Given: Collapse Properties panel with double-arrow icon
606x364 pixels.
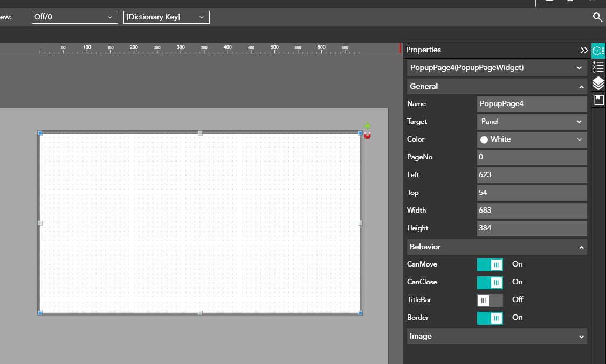Looking at the screenshot, I should [x=584, y=50].
